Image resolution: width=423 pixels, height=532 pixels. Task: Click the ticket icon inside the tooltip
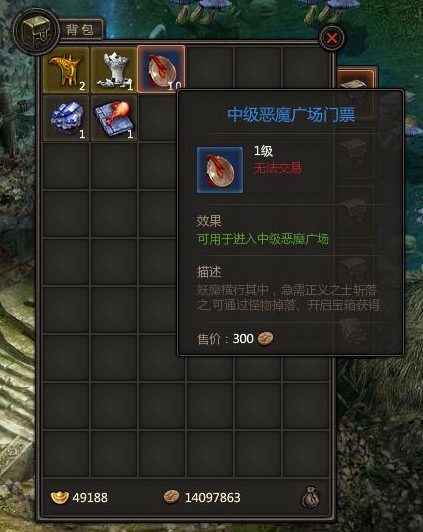click(x=220, y=170)
